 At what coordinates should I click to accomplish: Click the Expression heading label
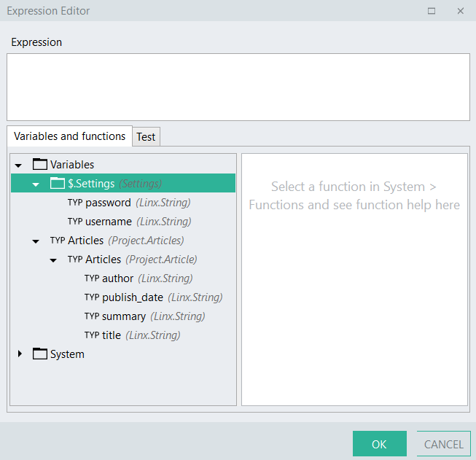click(x=36, y=42)
